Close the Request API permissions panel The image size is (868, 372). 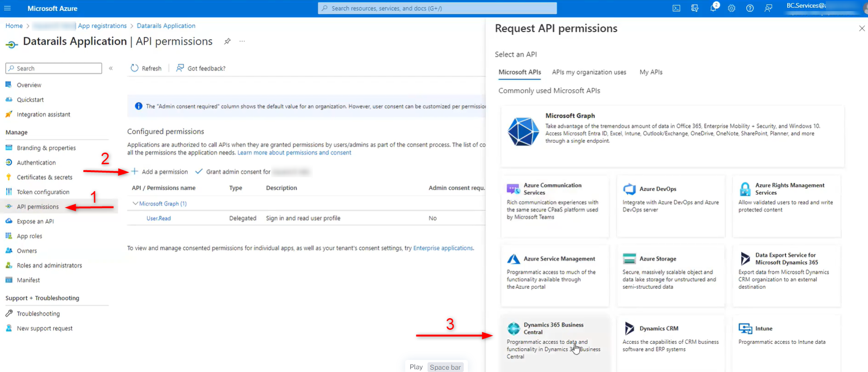coord(862,28)
